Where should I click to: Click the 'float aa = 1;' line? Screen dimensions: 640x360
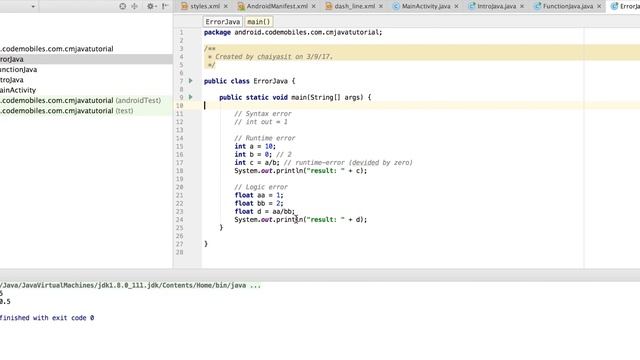pyautogui.click(x=259, y=195)
